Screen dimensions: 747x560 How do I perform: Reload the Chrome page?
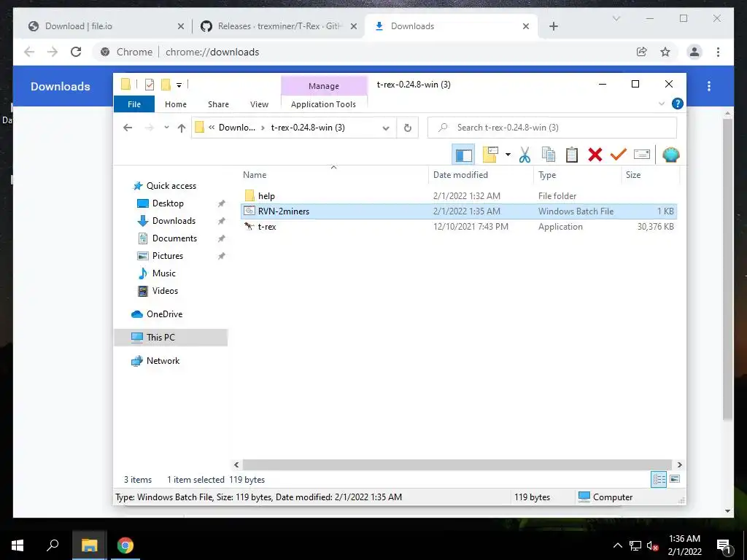click(76, 52)
